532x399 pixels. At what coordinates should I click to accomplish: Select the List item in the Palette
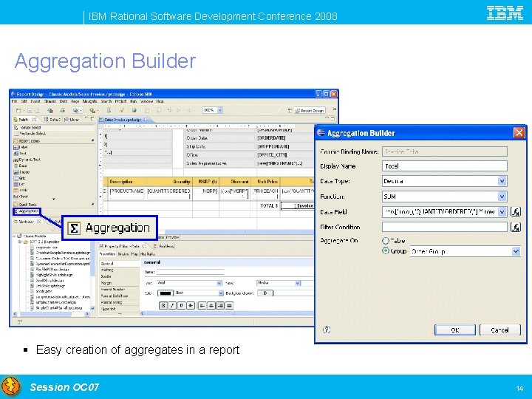(19, 184)
